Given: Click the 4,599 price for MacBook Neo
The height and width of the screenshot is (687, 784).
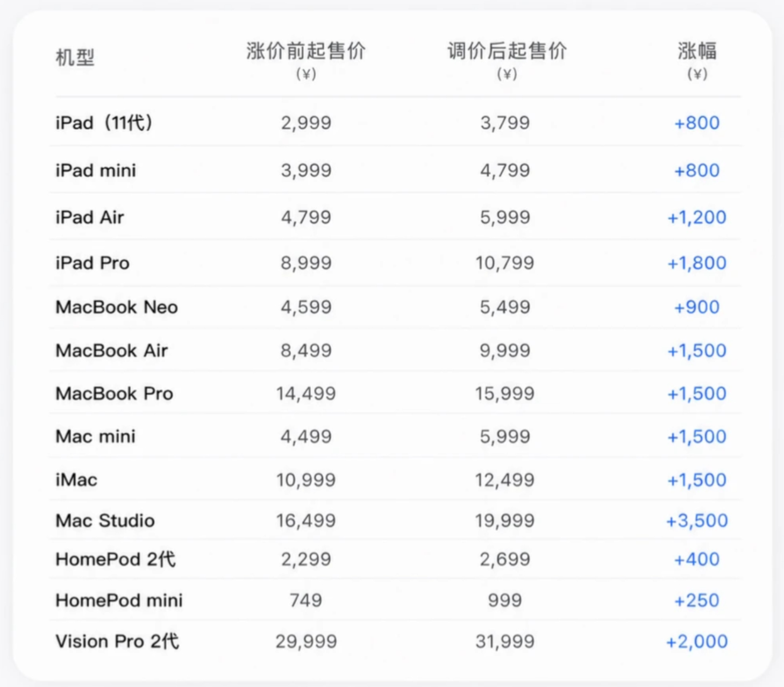Looking at the screenshot, I should pyautogui.click(x=306, y=307).
